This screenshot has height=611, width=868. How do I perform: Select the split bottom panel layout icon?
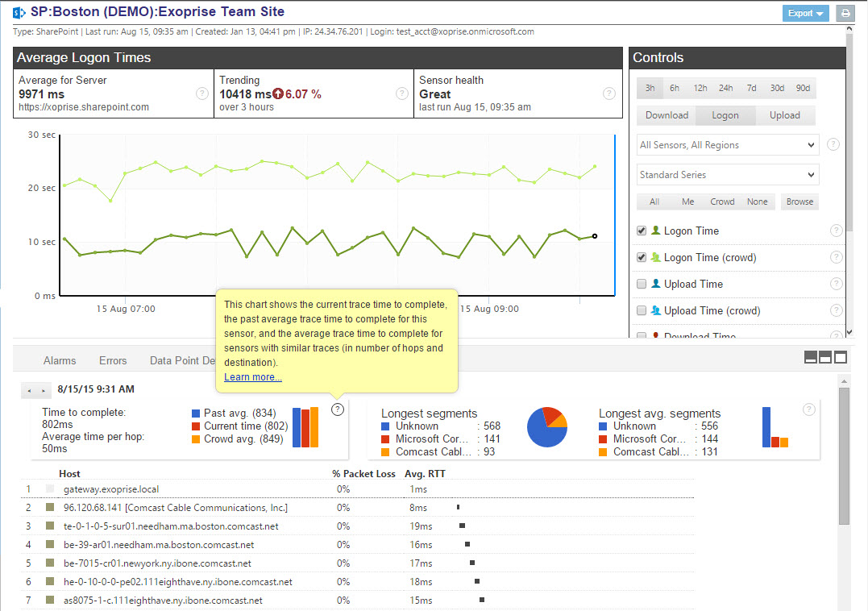click(811, 358)
